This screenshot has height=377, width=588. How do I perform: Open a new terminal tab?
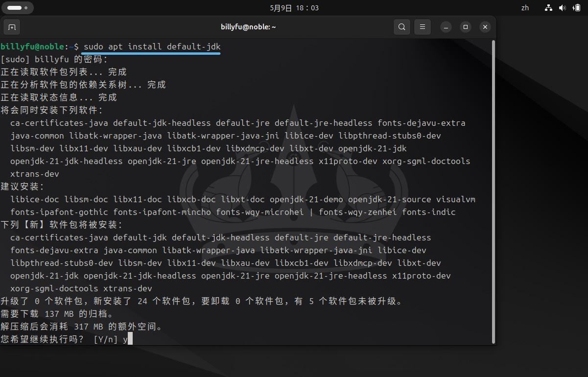[x=12, y=27]
